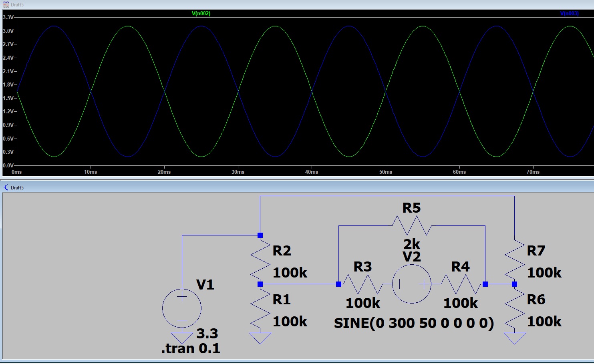Click the V1 voltage source symbol
Screen dimensions: 594x364
[x=182, y=308]
